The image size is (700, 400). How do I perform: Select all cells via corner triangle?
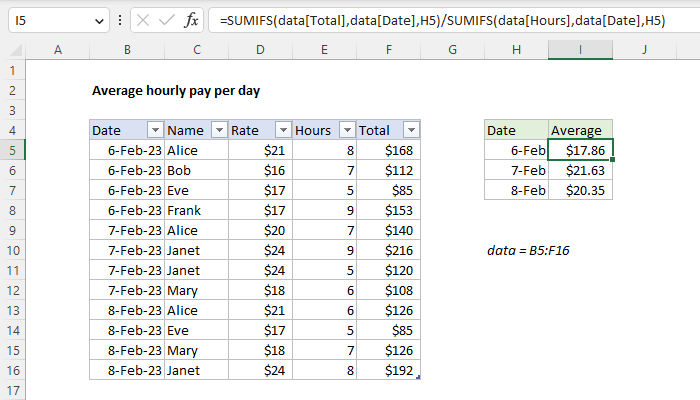click(16, 50)
